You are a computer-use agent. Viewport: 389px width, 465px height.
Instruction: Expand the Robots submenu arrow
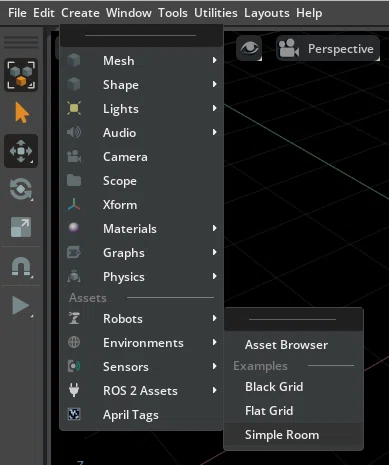coord(215,318)
